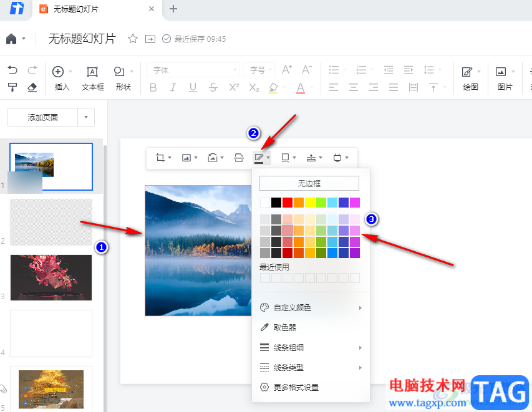This screenshot has height=412, width=532.
Task: Toggle bold formatting B
Action: click(153, 88)
